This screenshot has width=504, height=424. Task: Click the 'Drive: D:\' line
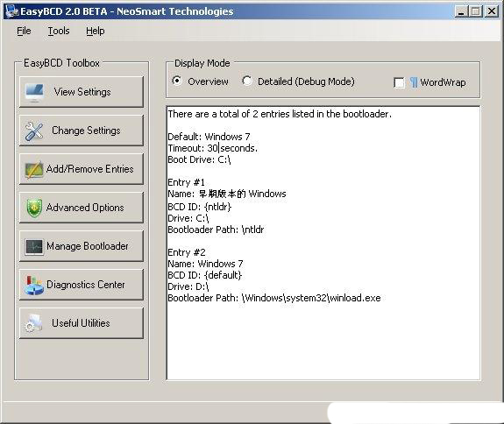click(188, 286)
